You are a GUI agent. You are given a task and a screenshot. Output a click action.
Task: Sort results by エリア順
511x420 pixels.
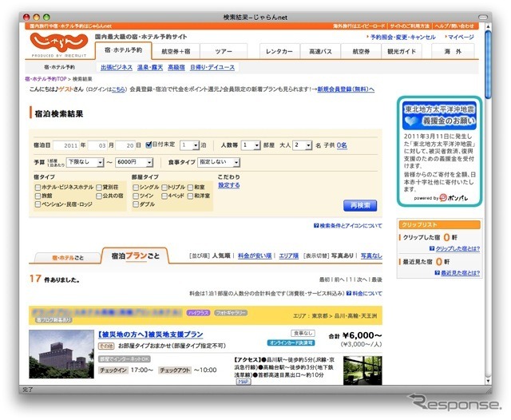289,256
